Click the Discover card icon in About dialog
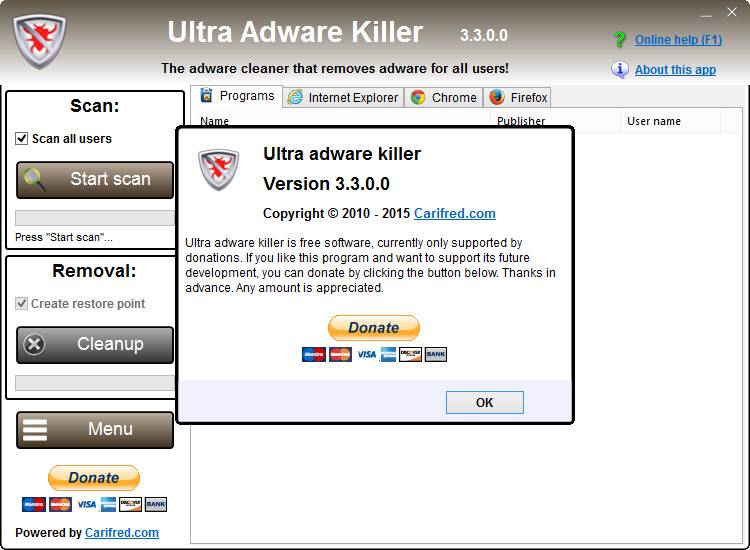The width and height of the screenshot is (750, 550). (410, 354)
